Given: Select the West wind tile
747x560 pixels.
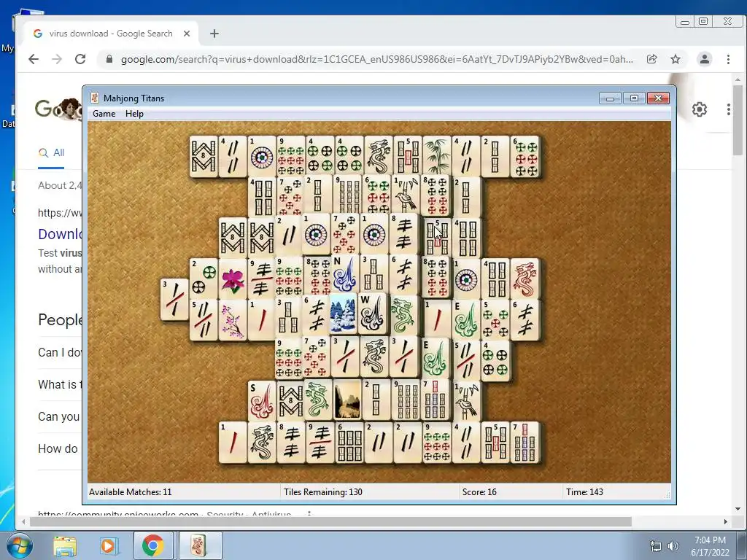Looking at the screenshot, I should tap(372, 313).
